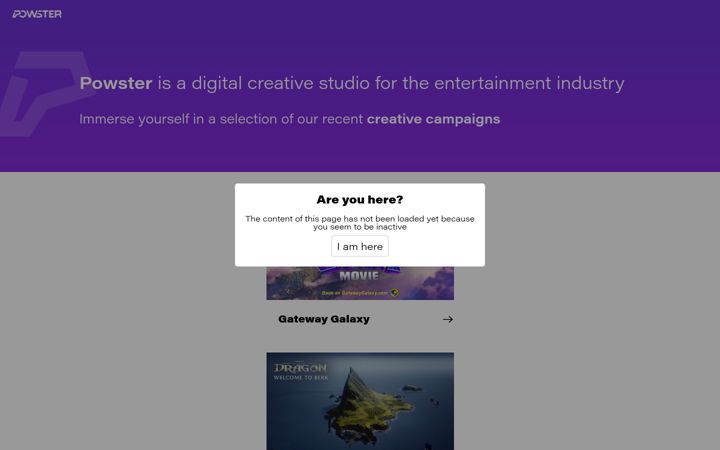Open the Gateway Galaxy campaign title
The width and height of the screenshot is (720, 450).
click(x=324, y=319)
